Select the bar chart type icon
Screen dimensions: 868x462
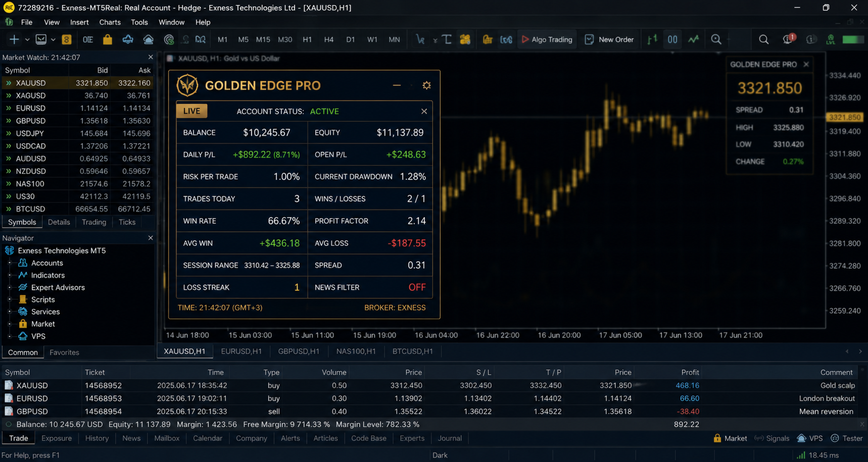click(652, 39)
